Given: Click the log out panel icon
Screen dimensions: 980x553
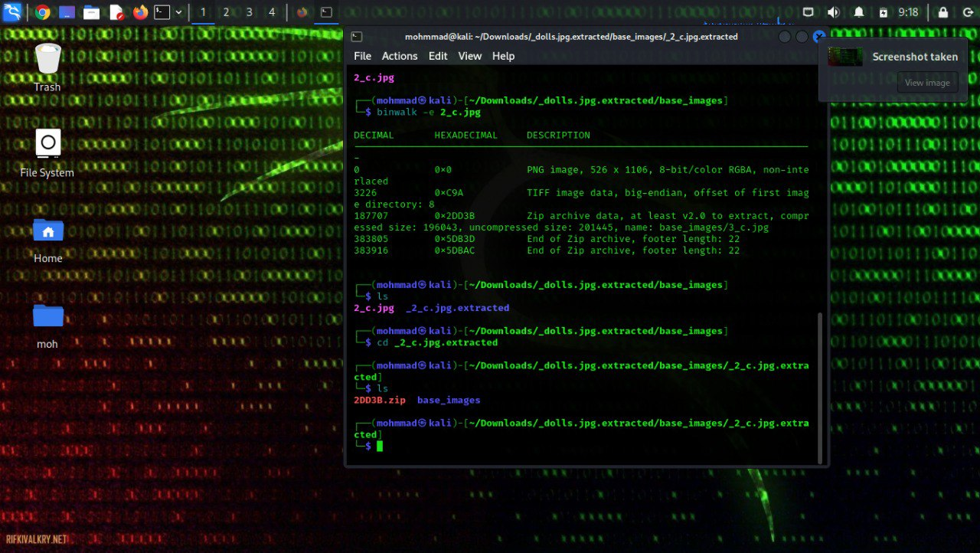Looking at the screenshot, I should click(x=967, y=12).
